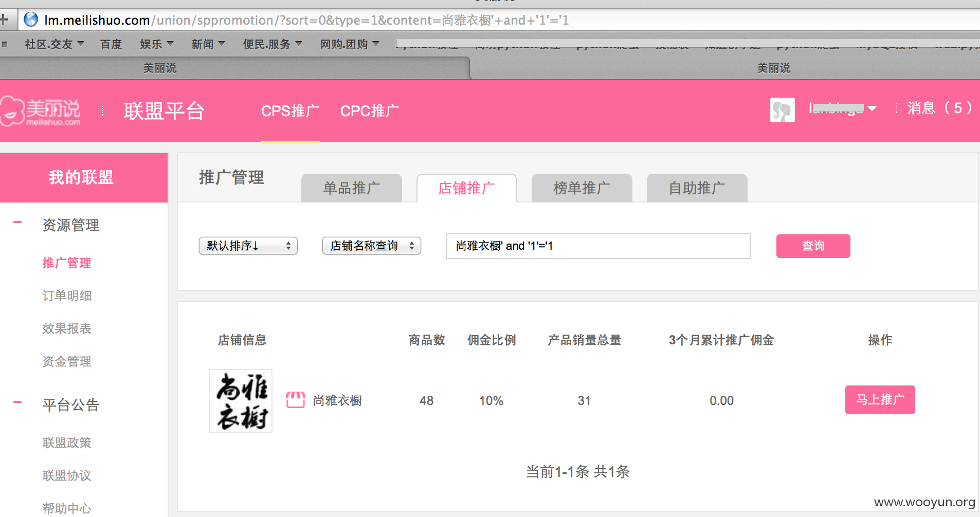Click the 产品销量总量 value 31
Image resolution: width=980 pixels, height=517 pixels.
click(584, 401)
